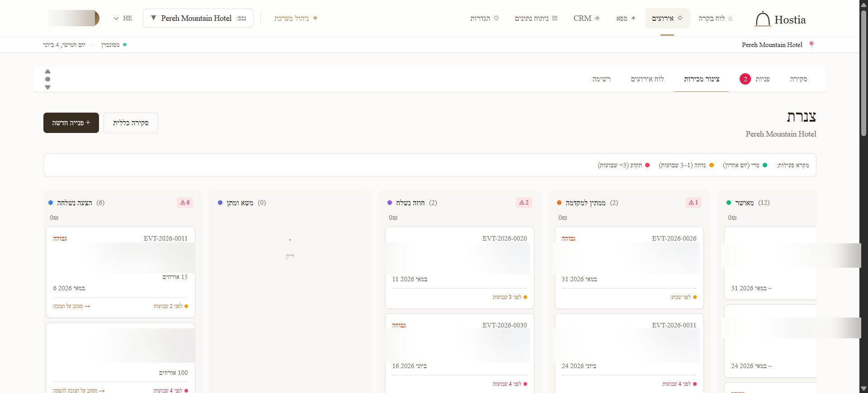Select the אירועים events menu

[x=667, y=18]
